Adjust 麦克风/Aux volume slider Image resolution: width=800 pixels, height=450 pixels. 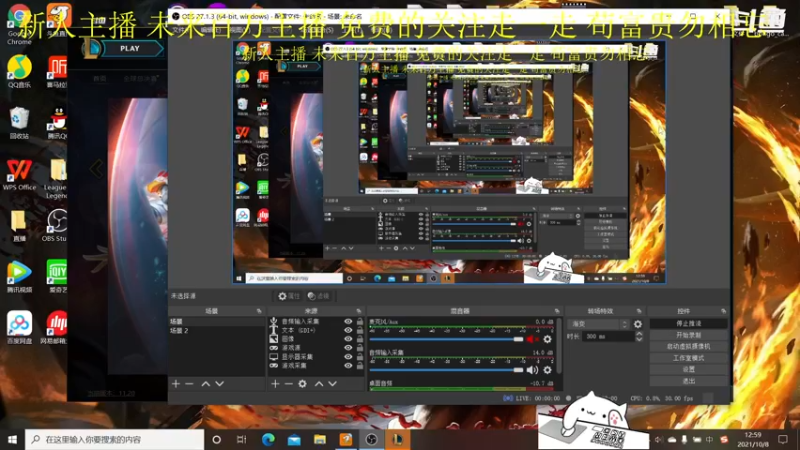[x=446, y=339]
